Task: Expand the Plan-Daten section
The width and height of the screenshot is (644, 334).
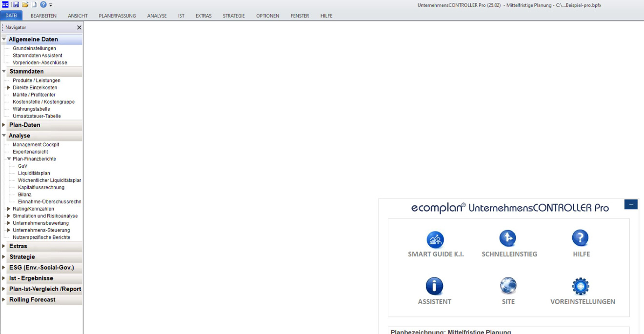Action: [x=4, y=125]
